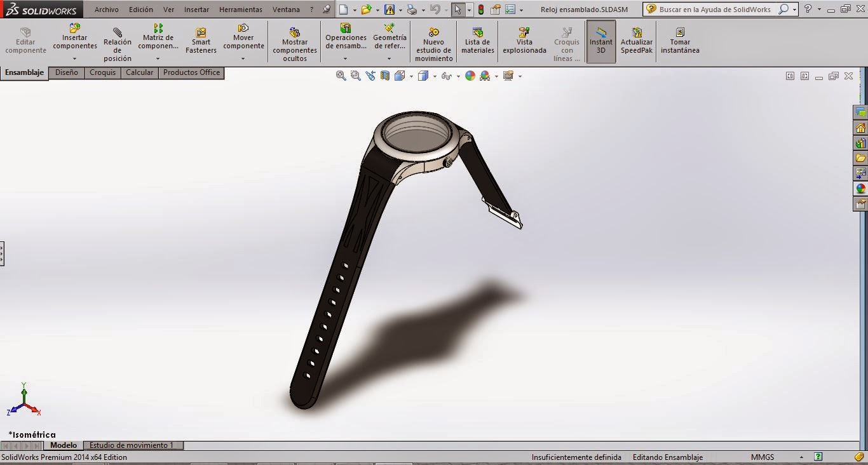Click the Previous View icon
This screenshot has height=465, width=868.
[370, 76]
